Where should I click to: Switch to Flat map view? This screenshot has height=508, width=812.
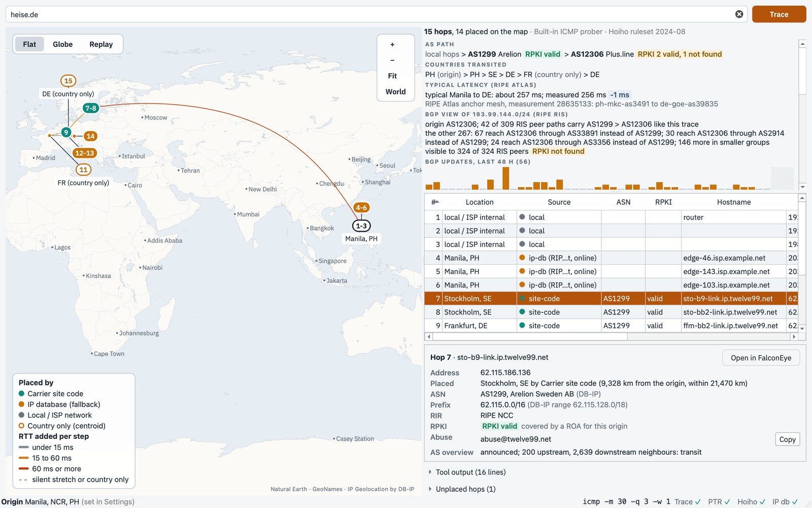(x=29, y=44)
